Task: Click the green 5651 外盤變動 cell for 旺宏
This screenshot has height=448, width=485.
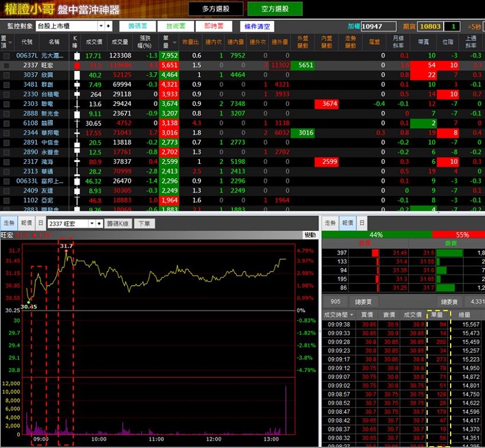Action: (x=303, y=65)
